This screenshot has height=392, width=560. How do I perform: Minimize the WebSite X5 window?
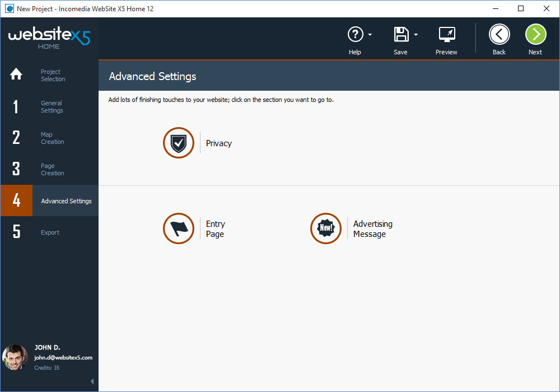tap(496, 8)
